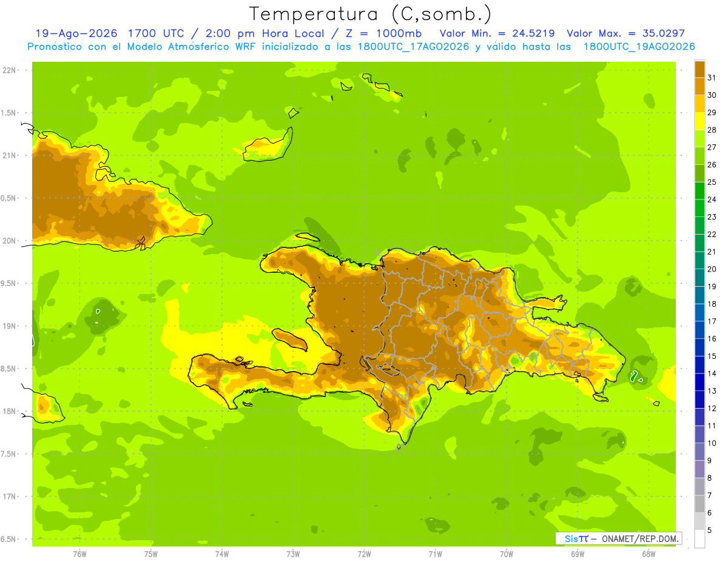Pick the yellow-green swatch between 27 and 28
The width and height of the screenshot is (728, 562).
tap(699, 139)
